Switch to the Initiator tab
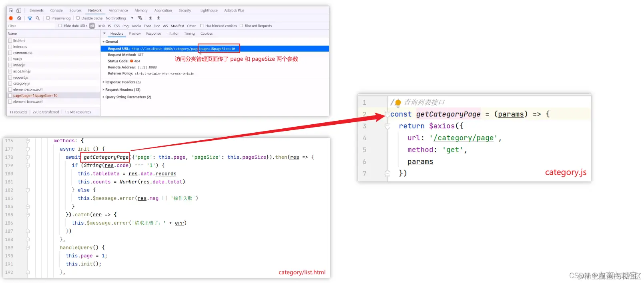This screenshot has height=283, width=644. (x=173, y=34)
